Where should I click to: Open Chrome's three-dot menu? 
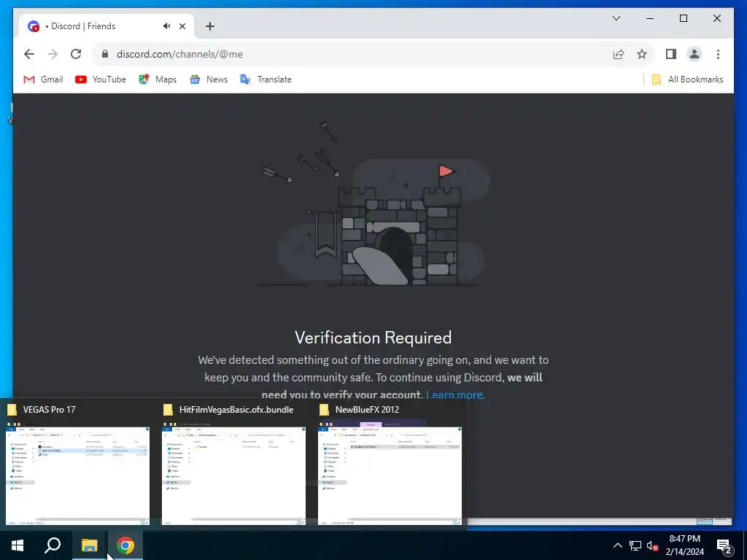coord(718,54)
